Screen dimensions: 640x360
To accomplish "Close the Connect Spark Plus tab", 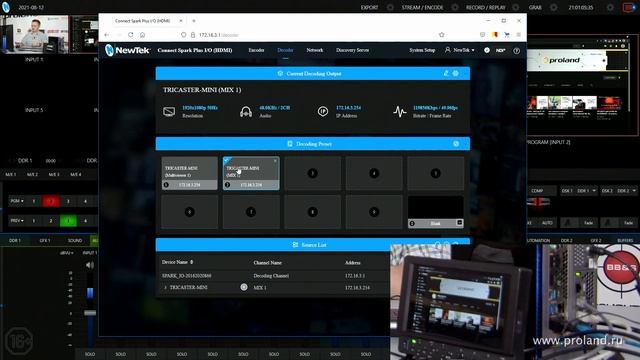I will (x=181, y=20).
